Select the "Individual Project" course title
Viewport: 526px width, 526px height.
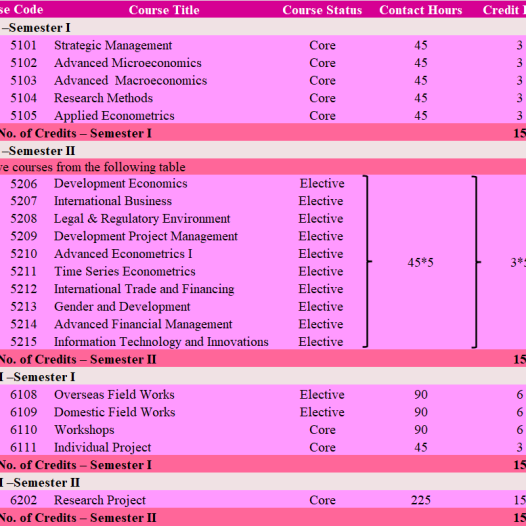point(103,447)
